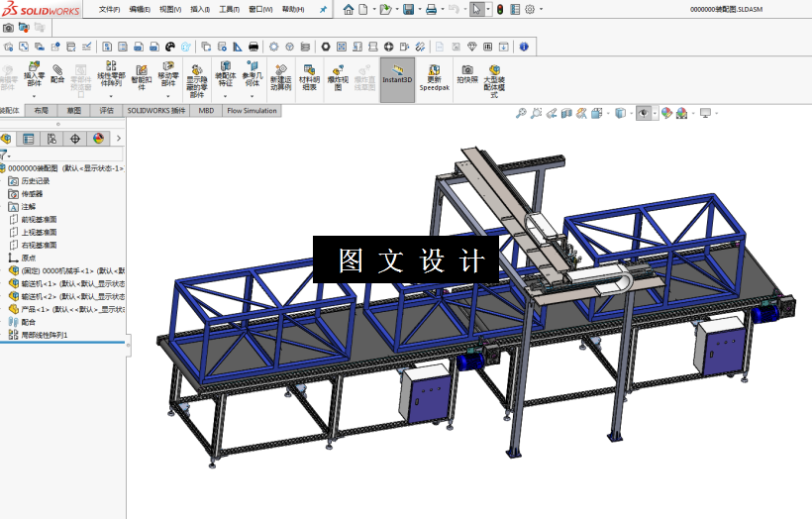
Task: Open Bill of Materials (材料明细表) tool
Action: coord(309,76)
